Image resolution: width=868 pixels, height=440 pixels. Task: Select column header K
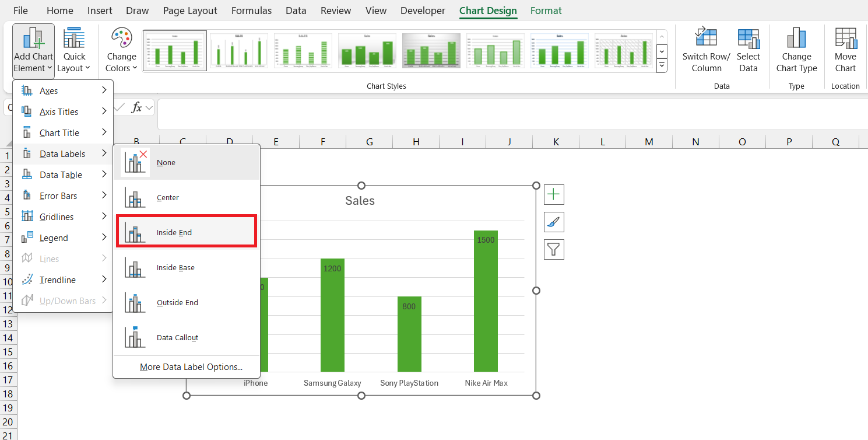[x=556, y=142]
